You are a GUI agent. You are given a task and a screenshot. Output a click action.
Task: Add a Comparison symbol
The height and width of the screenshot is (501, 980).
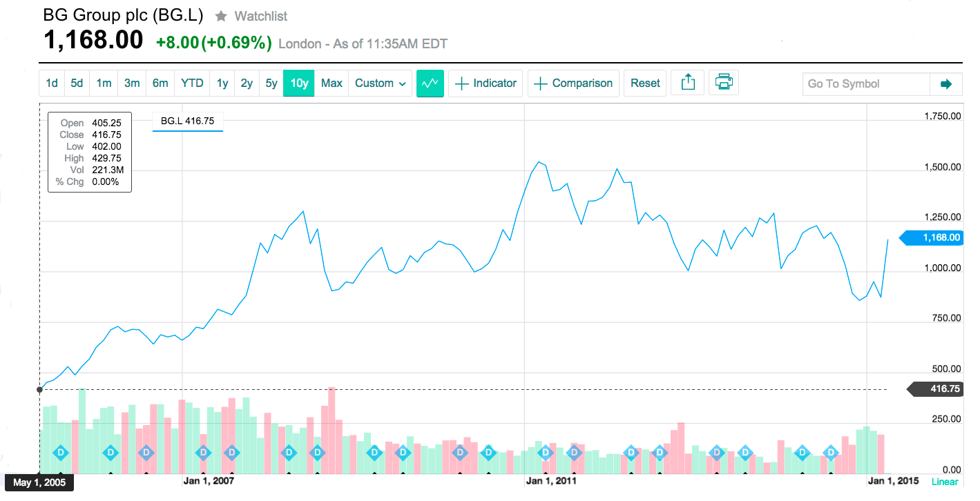coord(573,83)
